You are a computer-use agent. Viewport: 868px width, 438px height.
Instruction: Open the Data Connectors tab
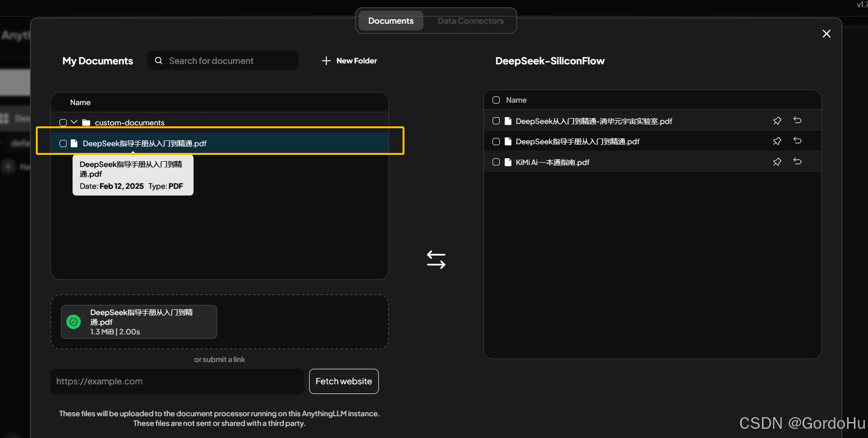pos(470,21)
